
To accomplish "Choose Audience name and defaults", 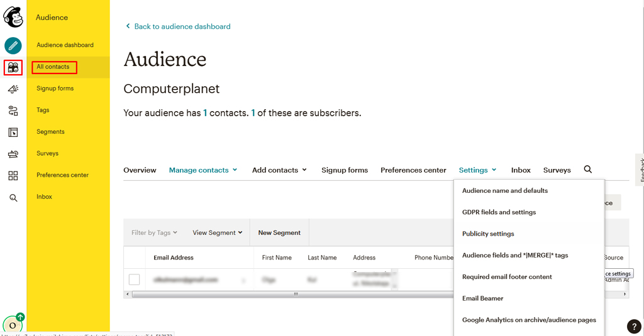I will pos(505,191).
